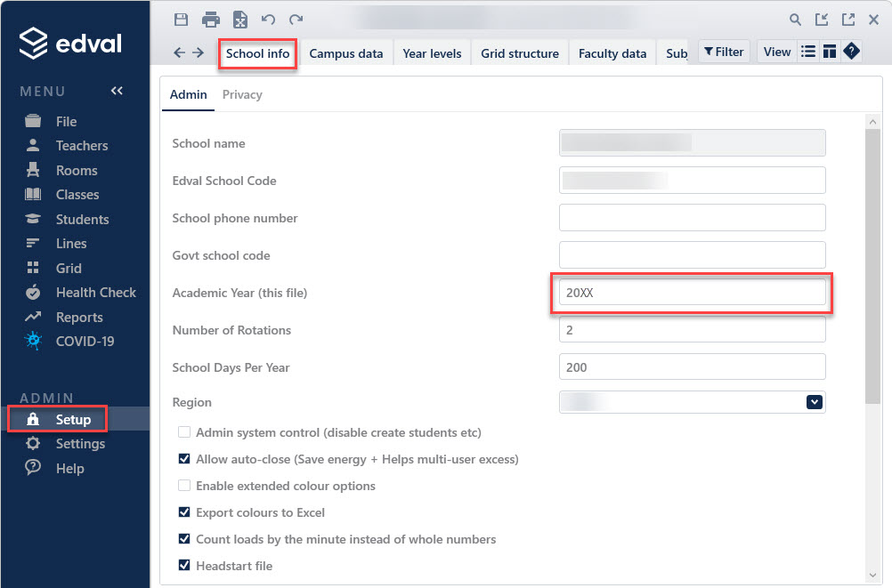Click the School phone number field

[x=693, y=218]
